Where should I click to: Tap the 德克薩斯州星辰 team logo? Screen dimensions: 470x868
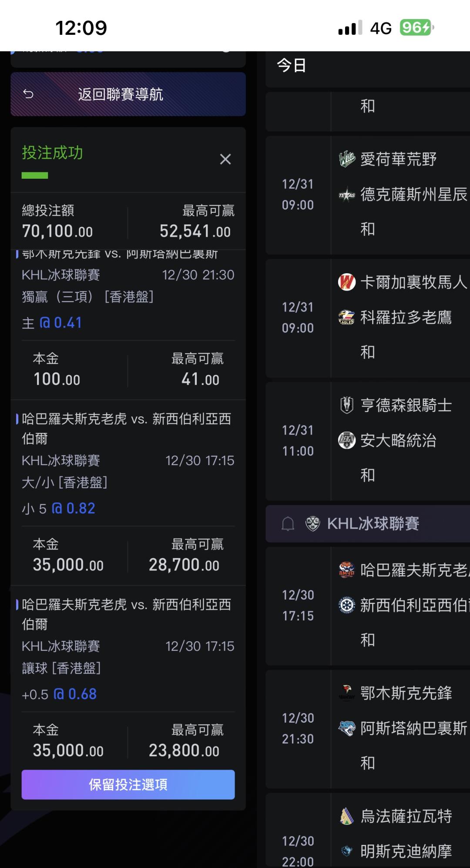tap(347, 195)
